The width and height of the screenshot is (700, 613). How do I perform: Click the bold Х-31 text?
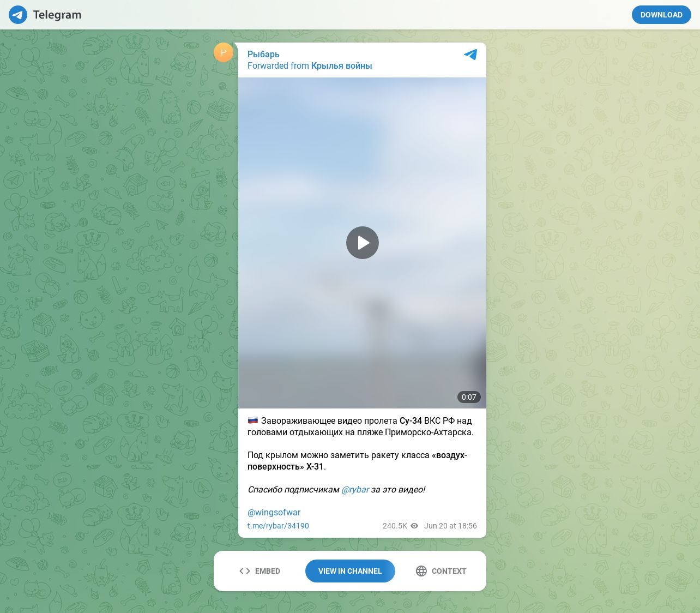(x=315, y=466)
